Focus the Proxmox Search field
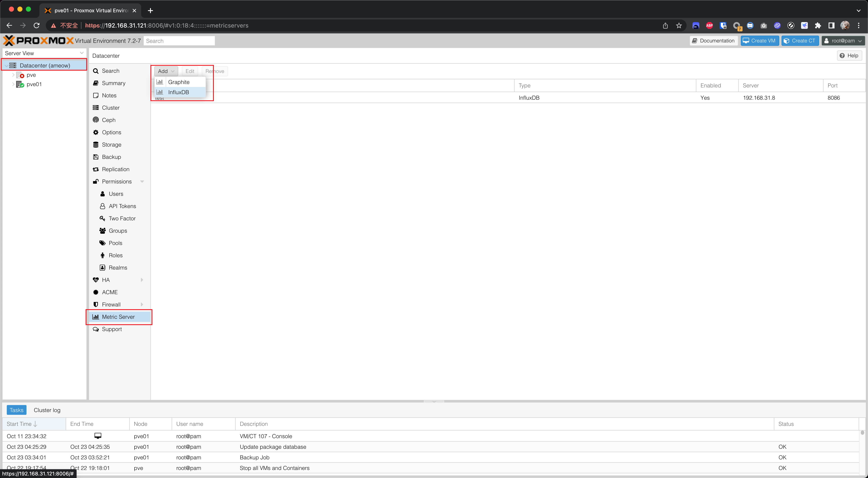The width and height of the screenshot is (868, 478). click(179, 41)
